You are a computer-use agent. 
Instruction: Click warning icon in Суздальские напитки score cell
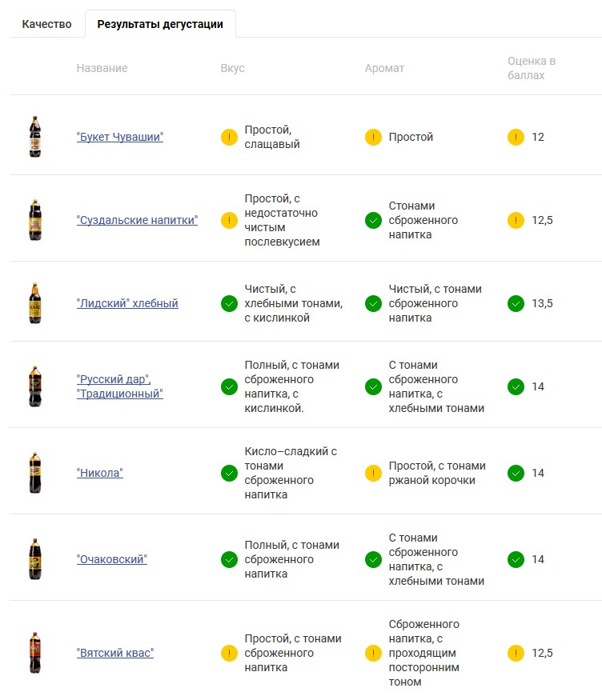[x=516, y=220]
